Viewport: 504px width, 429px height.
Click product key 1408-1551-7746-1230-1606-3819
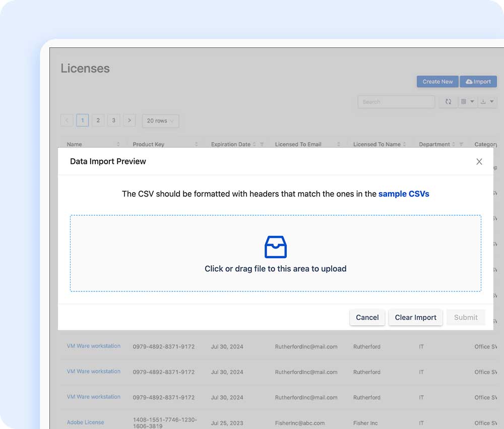coord(165,423)
